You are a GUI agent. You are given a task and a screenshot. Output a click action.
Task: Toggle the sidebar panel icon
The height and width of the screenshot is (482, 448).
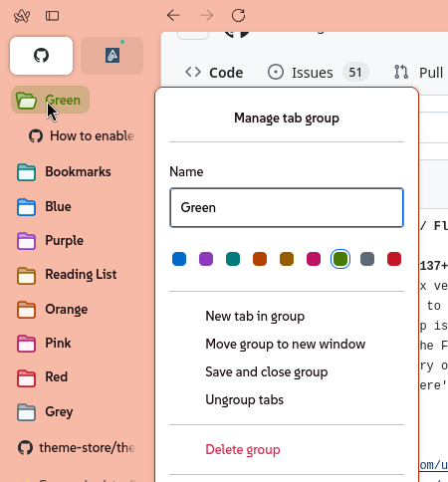click(52, 16)
